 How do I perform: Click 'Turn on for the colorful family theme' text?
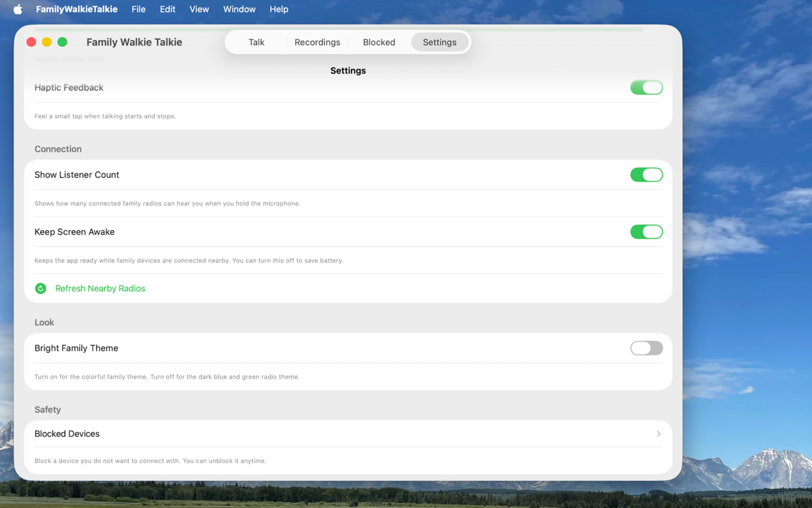click(x=167, y=377)
